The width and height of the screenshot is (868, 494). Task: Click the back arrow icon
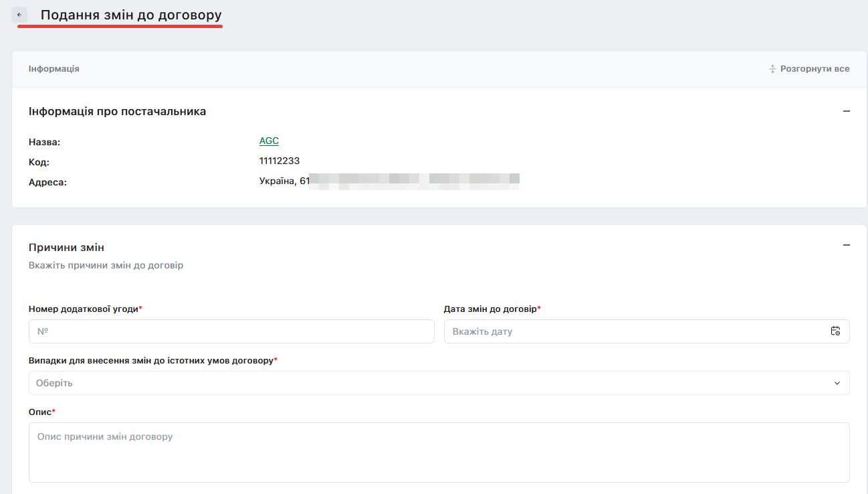click(19, 15)
